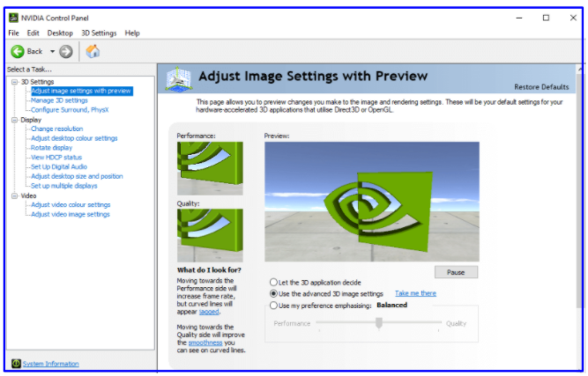Go to the Home page icon

[x=93, y=51]
